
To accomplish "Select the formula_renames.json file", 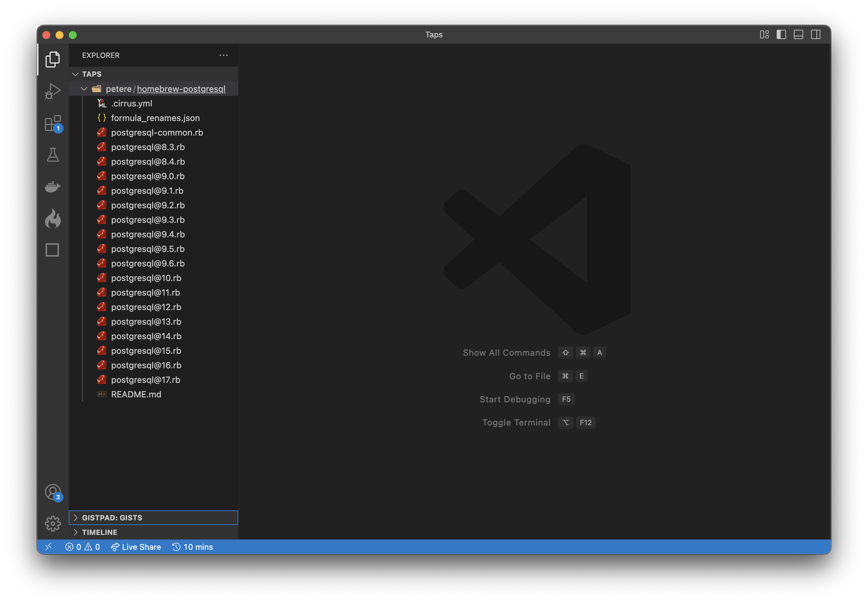I will click(155, 118).
